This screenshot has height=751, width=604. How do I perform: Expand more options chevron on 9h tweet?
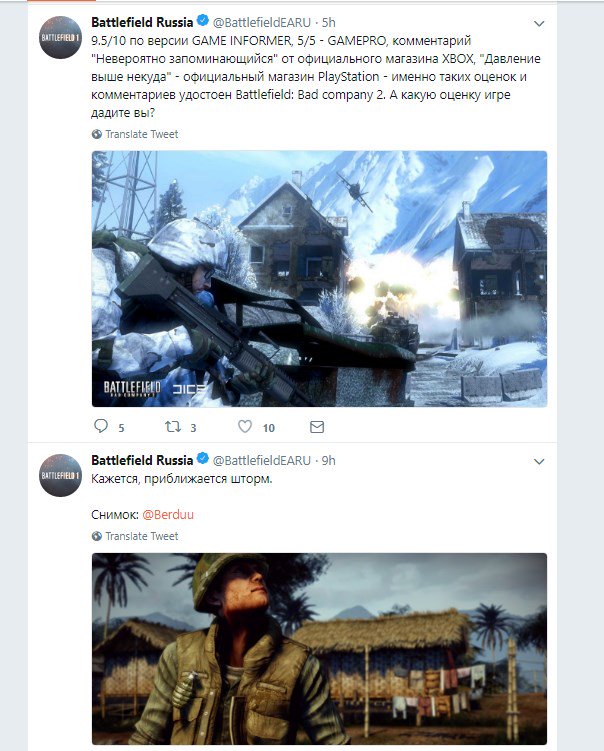(539, 462)
